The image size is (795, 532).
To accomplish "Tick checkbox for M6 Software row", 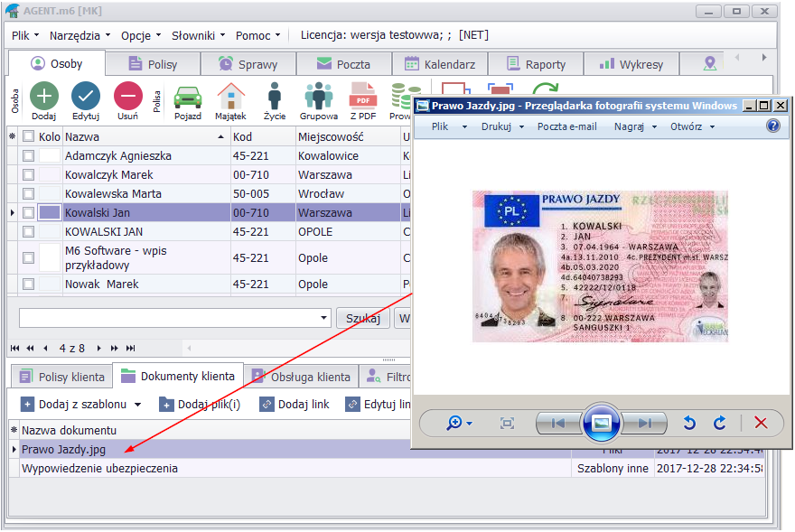I will click(x=28, y=257).
